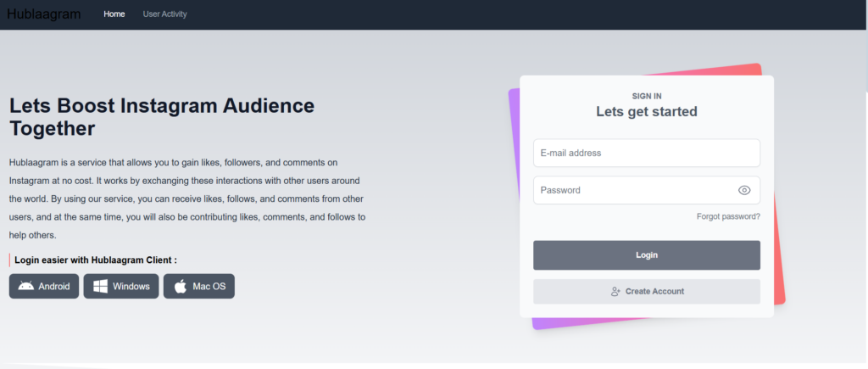Image resolution: width=868 pixels, height=369 pixels.
Task: Open the Create Account button
Action: (x=647, y=292)
